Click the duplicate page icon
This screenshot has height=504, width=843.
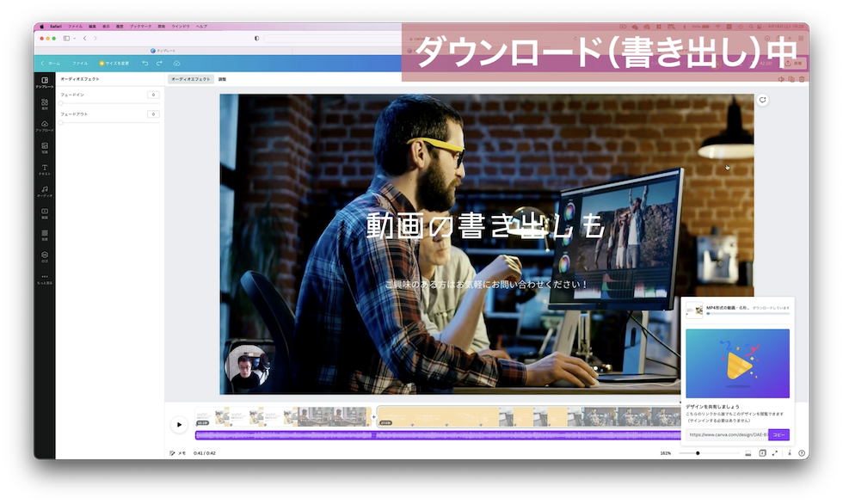[791, 79]
